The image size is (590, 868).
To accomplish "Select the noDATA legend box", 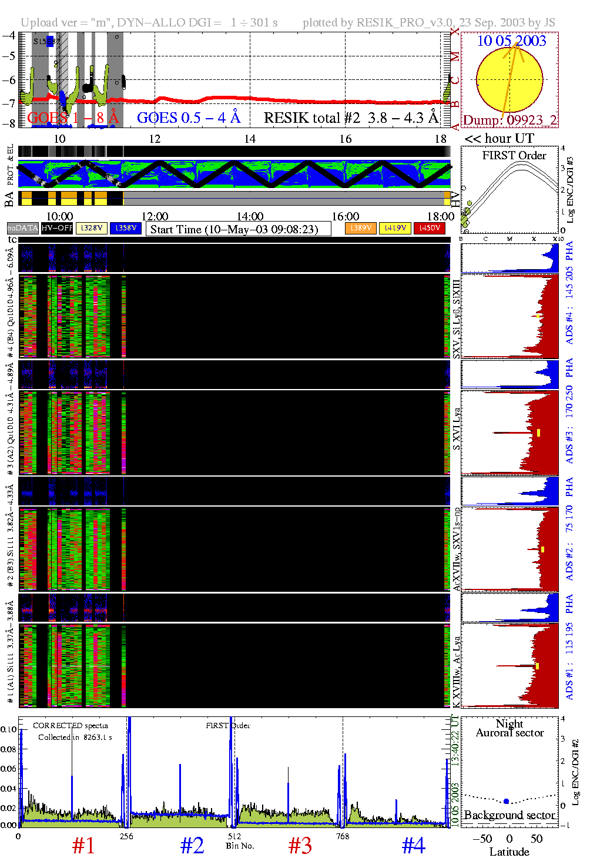I will click(x=23, y=228).
